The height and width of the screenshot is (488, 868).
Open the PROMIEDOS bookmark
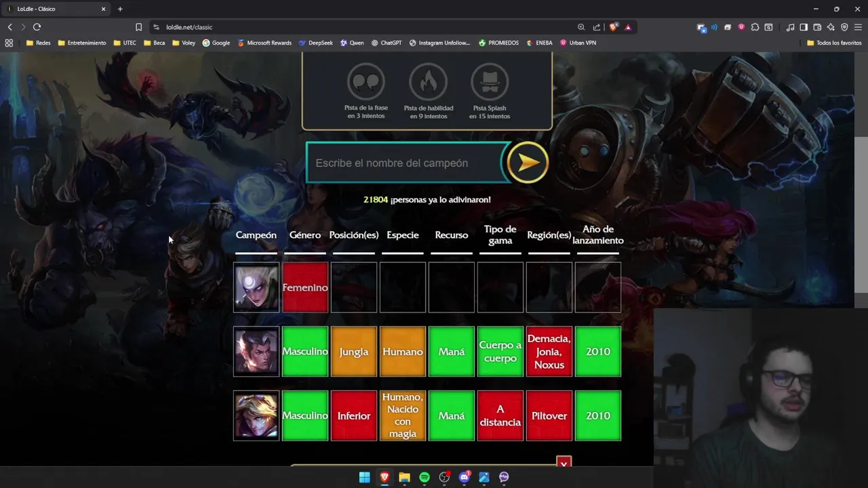point(498,43)
